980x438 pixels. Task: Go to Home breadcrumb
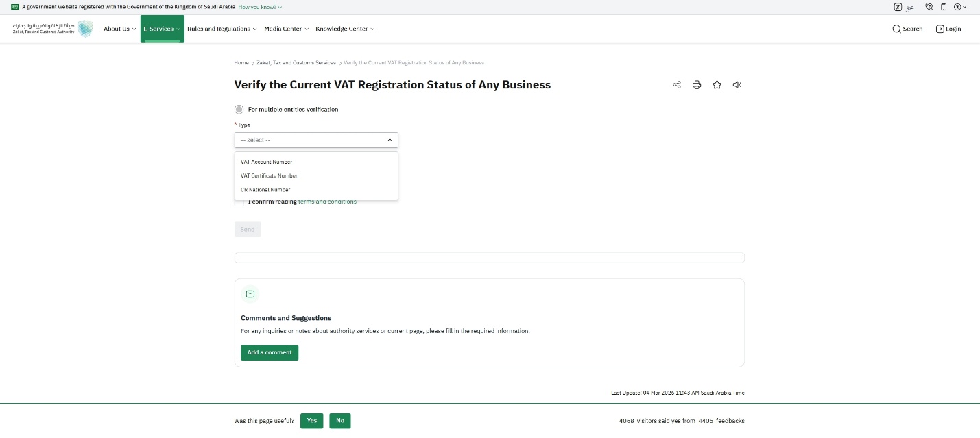pyautogui.click(x=241, y=63)
